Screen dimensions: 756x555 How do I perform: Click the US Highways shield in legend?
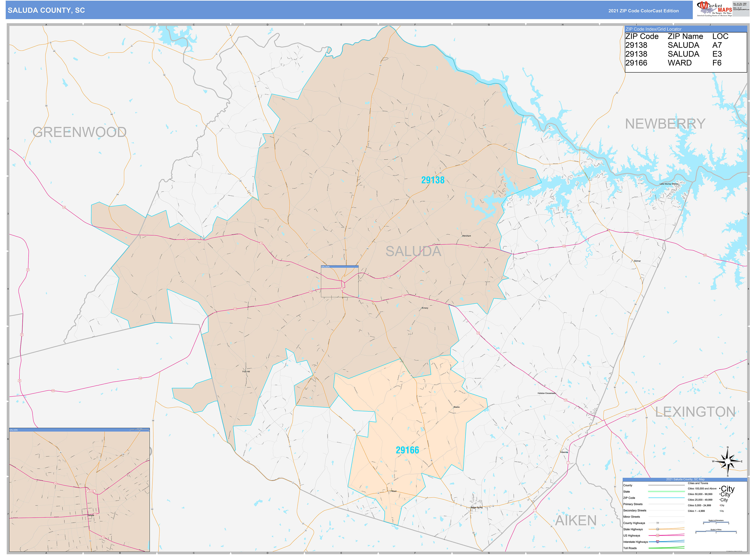[658, 536]
